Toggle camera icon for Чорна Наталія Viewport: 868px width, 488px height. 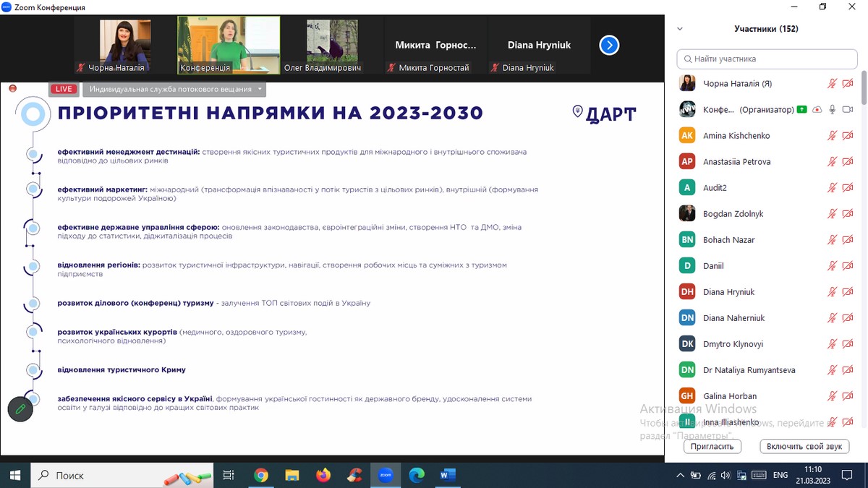848,84
